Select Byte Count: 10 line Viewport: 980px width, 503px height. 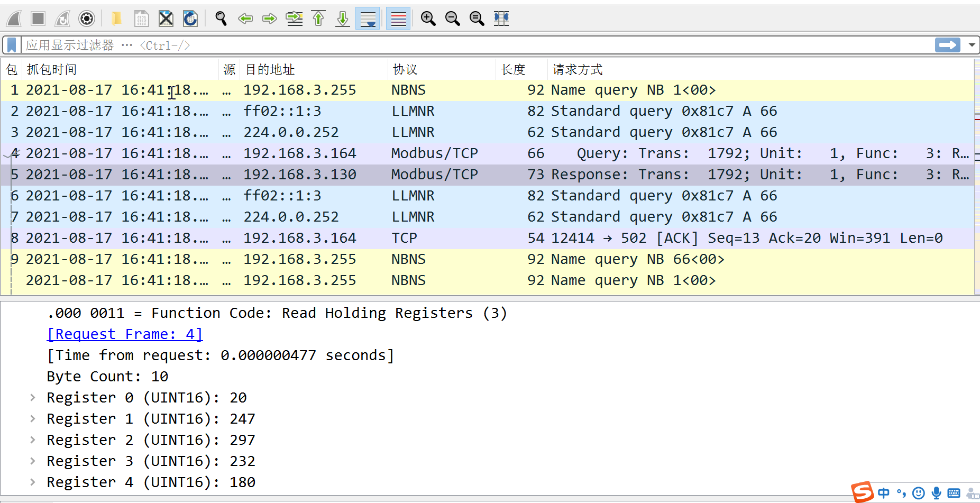point(107,377)
